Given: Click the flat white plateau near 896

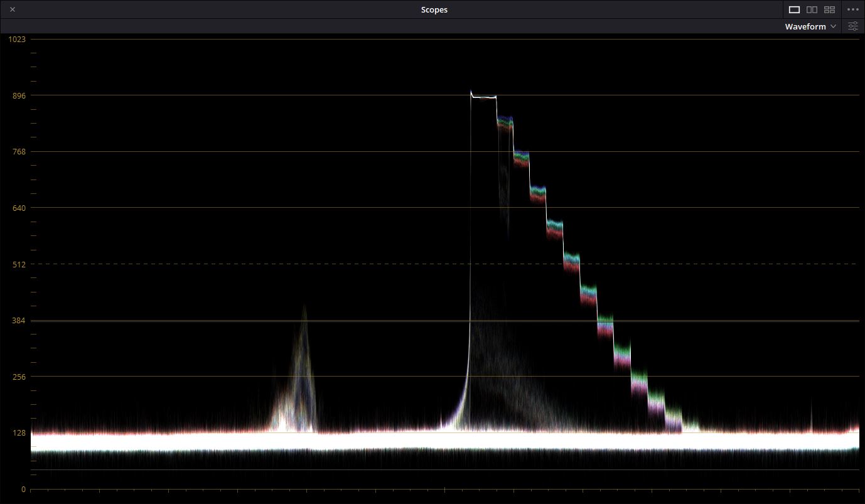Looking at the screenshot, I should 483,97.
